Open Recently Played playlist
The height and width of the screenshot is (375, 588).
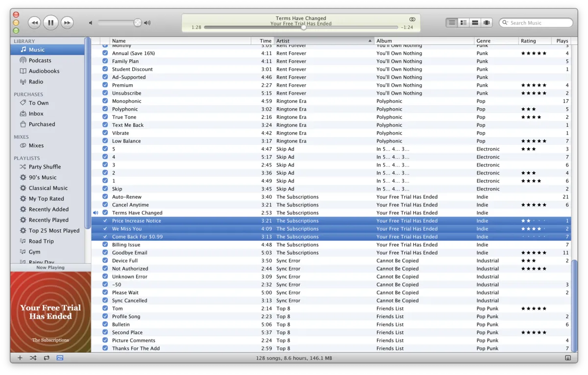pyautogui.click(x=48, y=220)
